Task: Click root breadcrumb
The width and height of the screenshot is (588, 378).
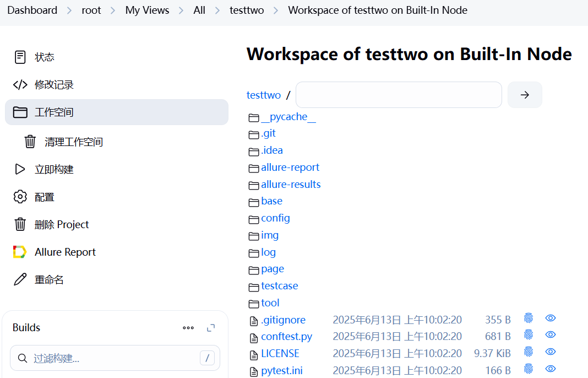Action: click(x=91, y=10)
